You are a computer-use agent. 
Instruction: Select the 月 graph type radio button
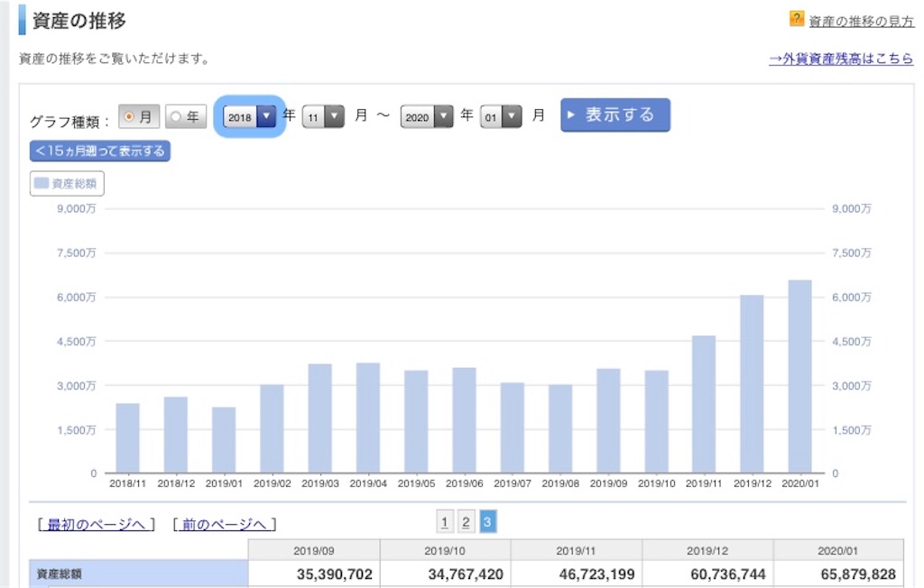pos(139,116)
